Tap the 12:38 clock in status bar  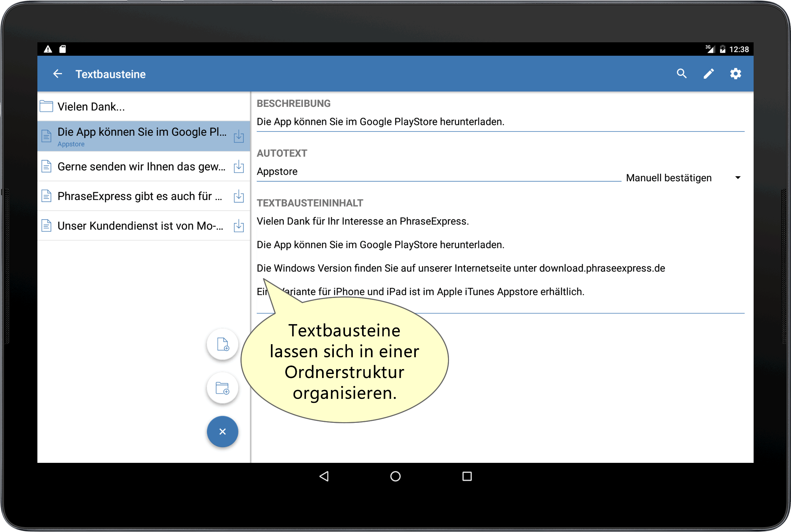pyautogui.click(x=739, y=49)
